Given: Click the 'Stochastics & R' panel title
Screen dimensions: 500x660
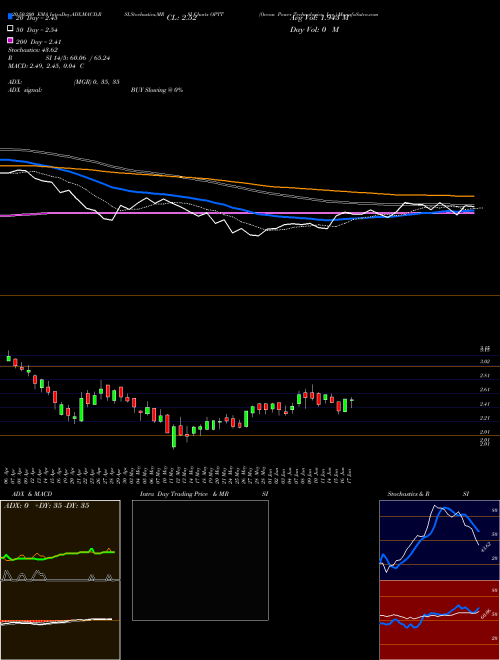Looking at the screenshot, I should [408, 494].
